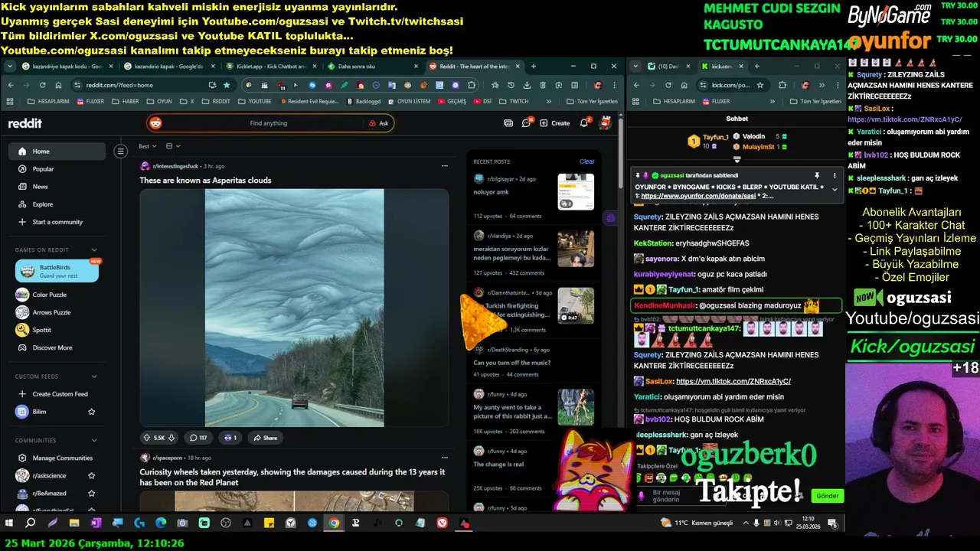
Task: Open comments of Asperitas clouds post
Action: [198, 438]
